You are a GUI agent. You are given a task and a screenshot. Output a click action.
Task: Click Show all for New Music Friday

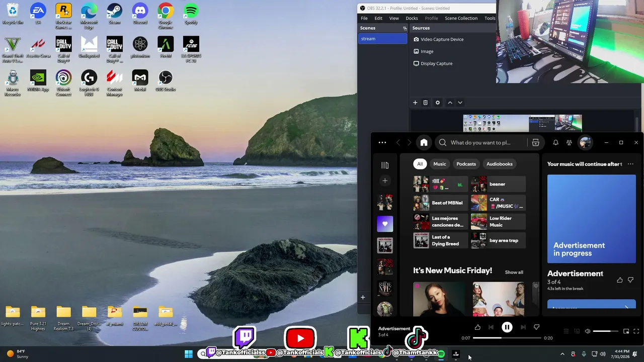(514, 272)
